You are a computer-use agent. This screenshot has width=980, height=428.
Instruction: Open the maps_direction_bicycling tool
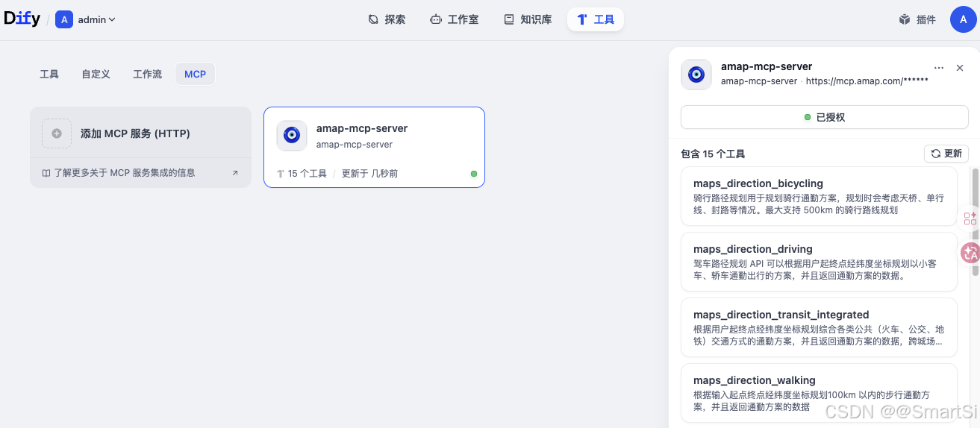point(819,196)
